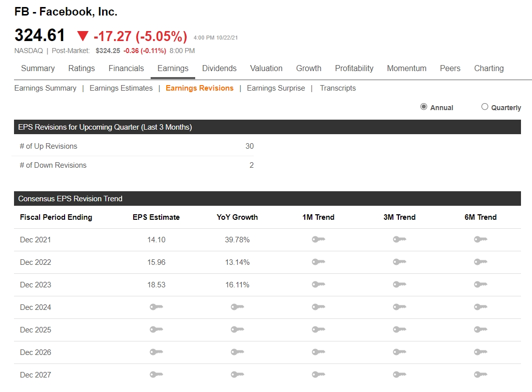
Task: Click the Dec 2025 6M Trend key icon
Action: click(x=480, y=329)
